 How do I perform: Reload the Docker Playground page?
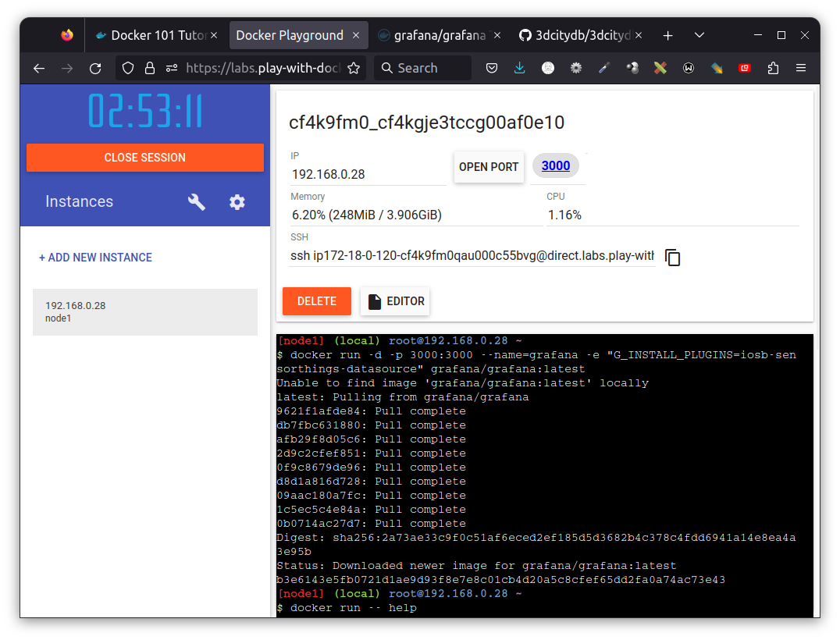point(95,68)
